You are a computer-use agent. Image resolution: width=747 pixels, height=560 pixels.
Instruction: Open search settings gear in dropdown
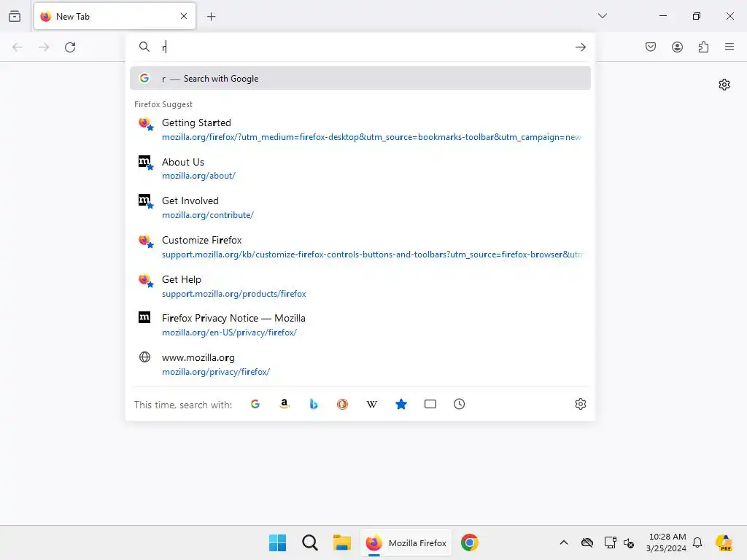(580, 404)
